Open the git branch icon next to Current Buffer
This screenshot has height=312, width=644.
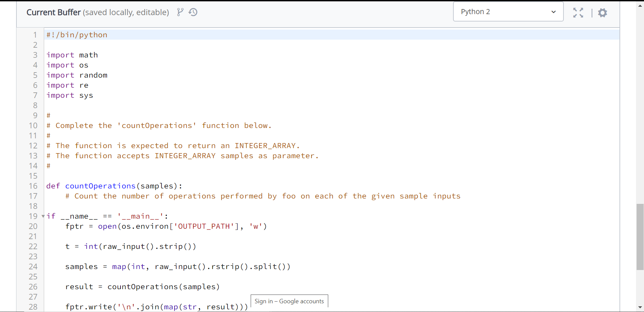pos(180,12)
